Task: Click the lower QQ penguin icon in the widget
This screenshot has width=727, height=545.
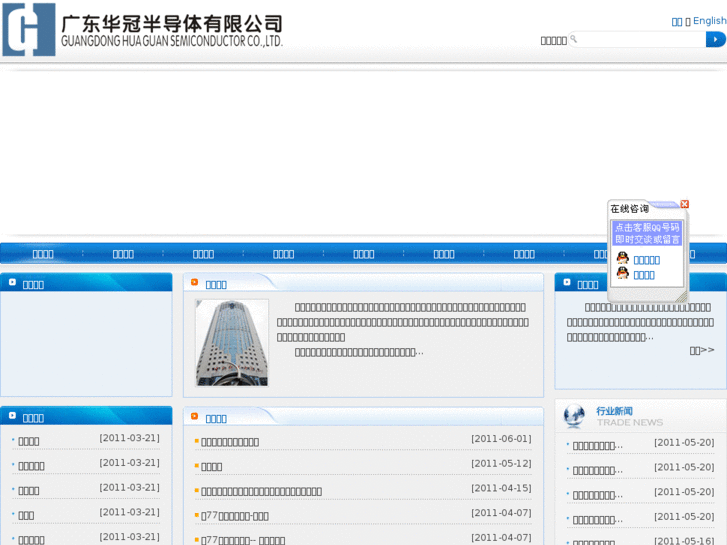Action: pyautogui.click(x=623, y=273)
